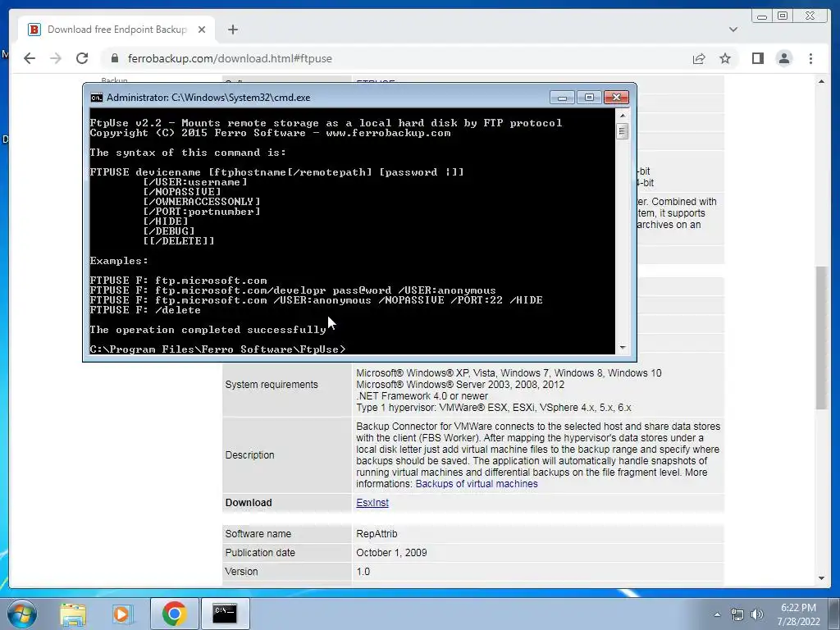Viewport: 840px width, 630px height.
Task: Click the version value '1.0'
Action: tap(363, 572)
